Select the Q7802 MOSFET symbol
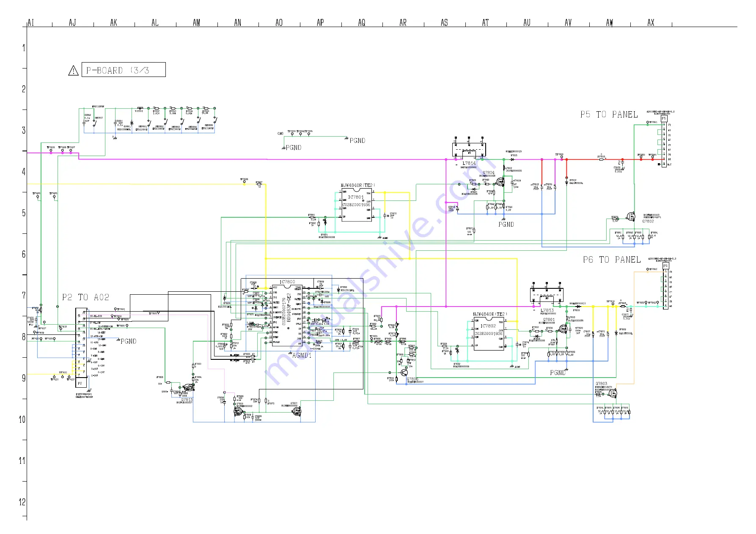This screenshot has height=534, width=756. tap(631, 216)
